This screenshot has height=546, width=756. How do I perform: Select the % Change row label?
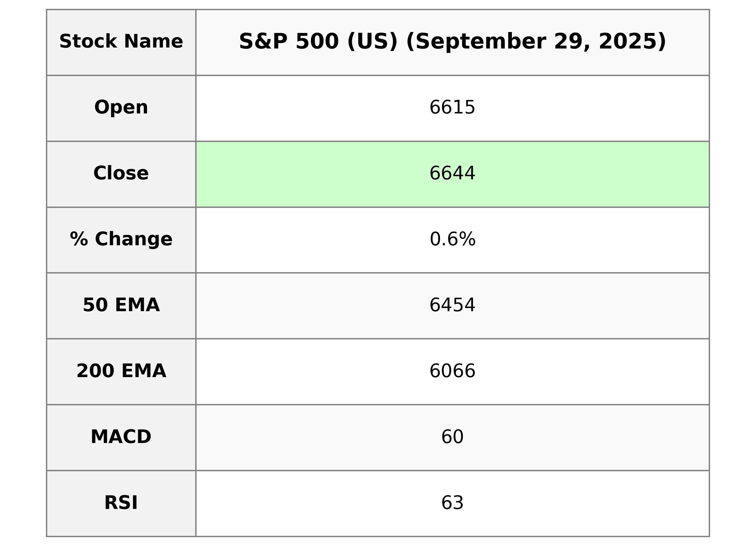(x=121, y=240)
